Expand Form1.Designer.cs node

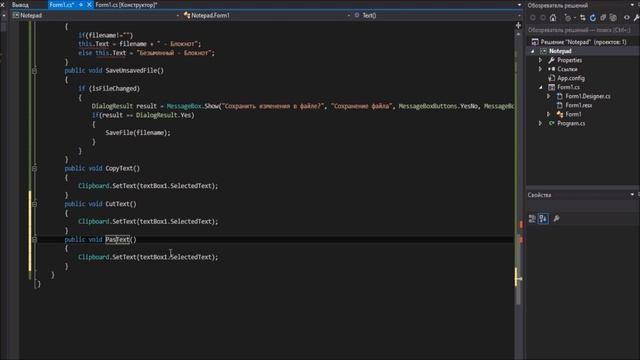pos(549,96)
